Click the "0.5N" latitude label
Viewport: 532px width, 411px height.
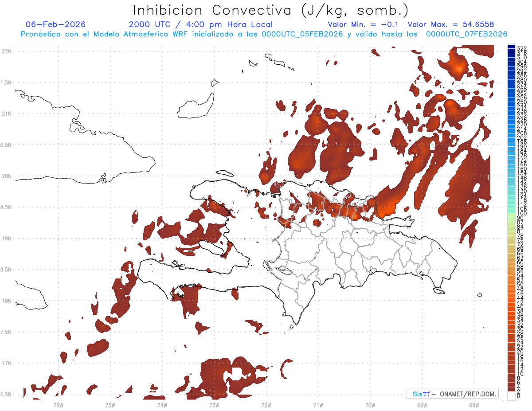[7, 145]
